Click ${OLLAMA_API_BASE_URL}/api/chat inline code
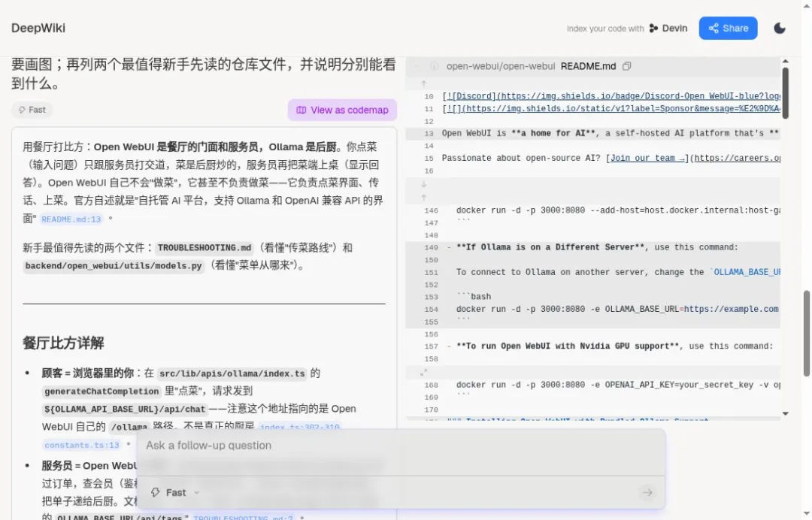The height and width of the screenshot is (520, 812). (125, 410)
